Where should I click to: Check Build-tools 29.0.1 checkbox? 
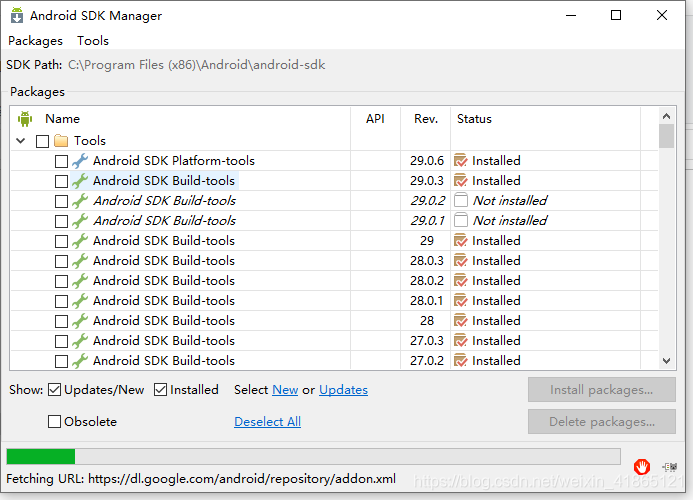click(61, 221)
